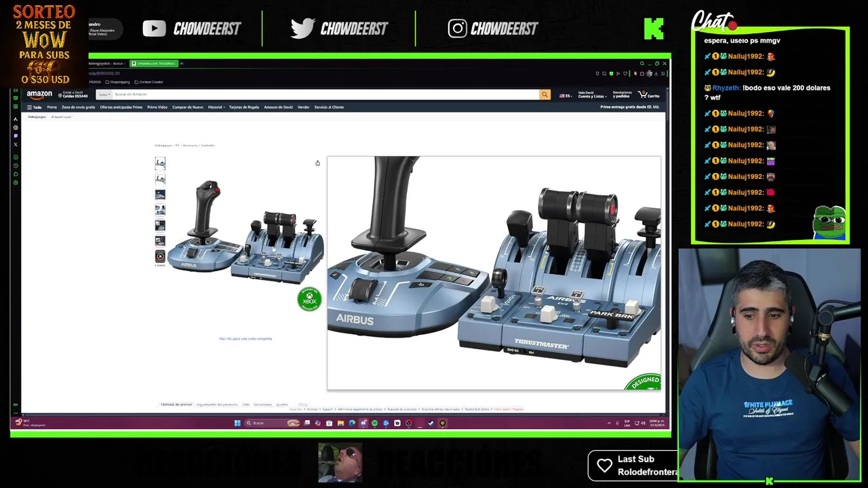Click Historial de precios tab
The image size is (868, 488).
click(176, 405)
